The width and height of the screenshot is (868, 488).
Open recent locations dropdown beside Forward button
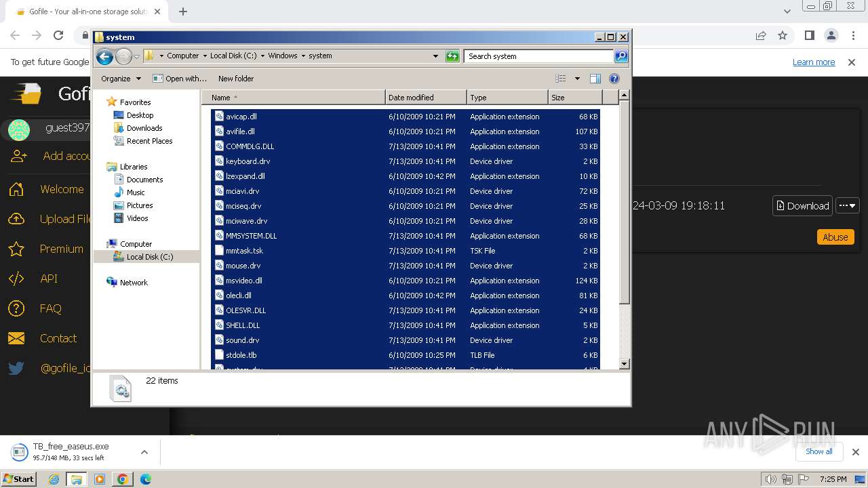[137, 56]
